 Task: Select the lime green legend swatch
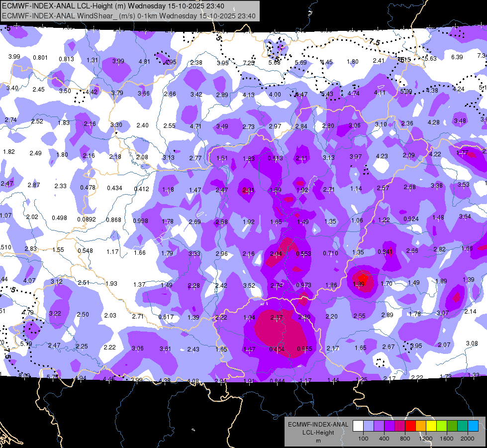point(442,426)
